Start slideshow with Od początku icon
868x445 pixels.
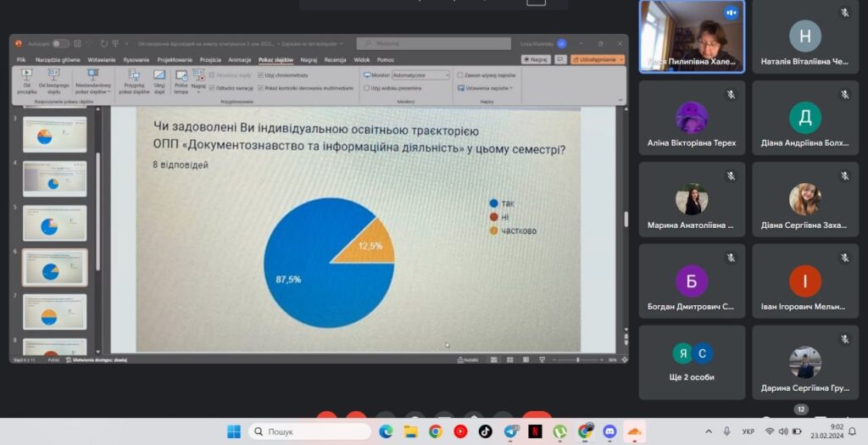pyautogui.click(x=26, y=79)
